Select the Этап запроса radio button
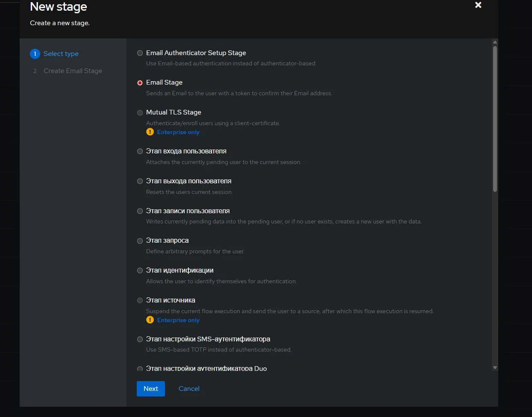 pyautogui.click(x=140, y=241)
